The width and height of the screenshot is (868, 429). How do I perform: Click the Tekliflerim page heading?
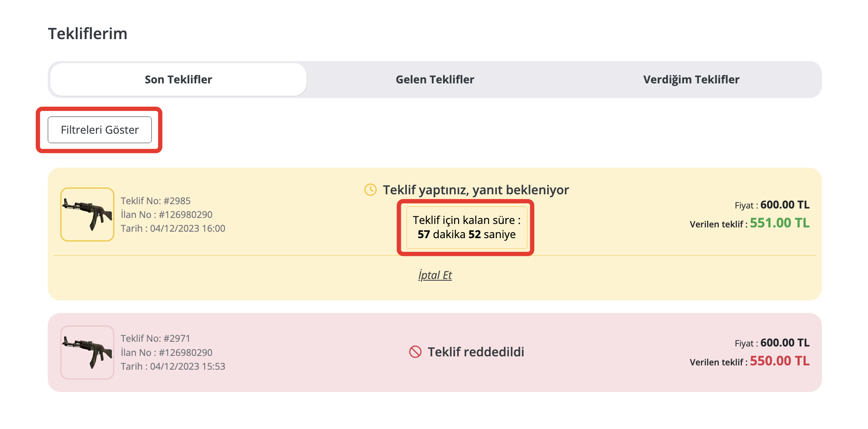tap(88, 34)
